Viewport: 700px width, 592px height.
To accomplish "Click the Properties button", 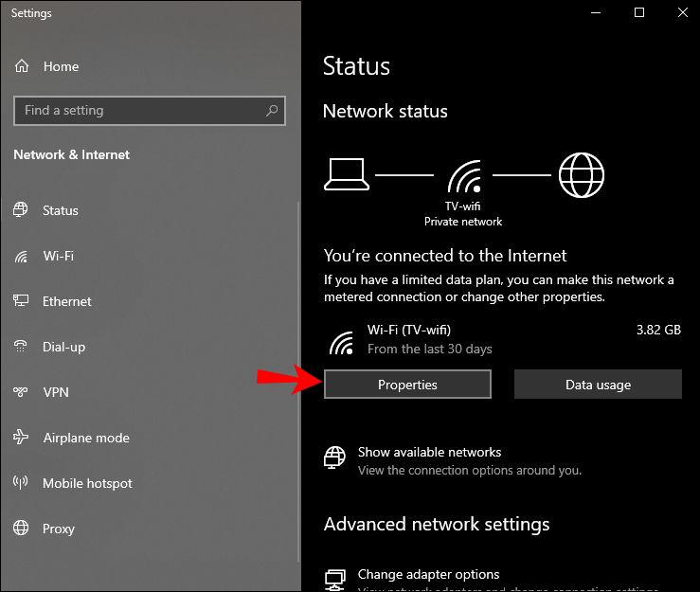I will (x=407, y=384).
